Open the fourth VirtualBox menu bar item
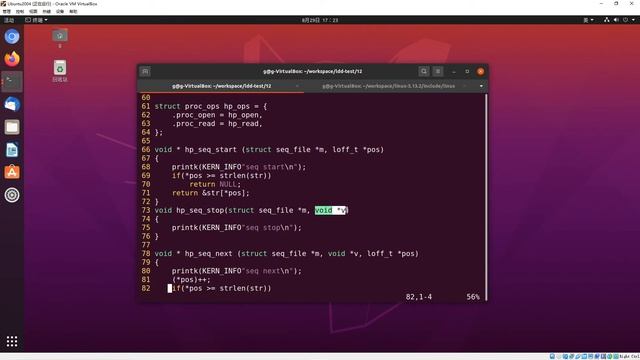 (47, 11)
